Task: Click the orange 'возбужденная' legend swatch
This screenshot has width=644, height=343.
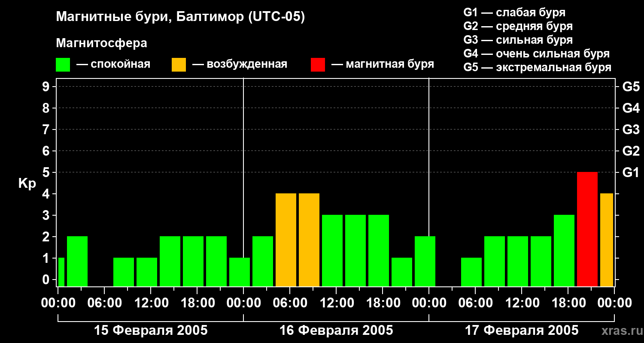Action: (x=179, y=65)
